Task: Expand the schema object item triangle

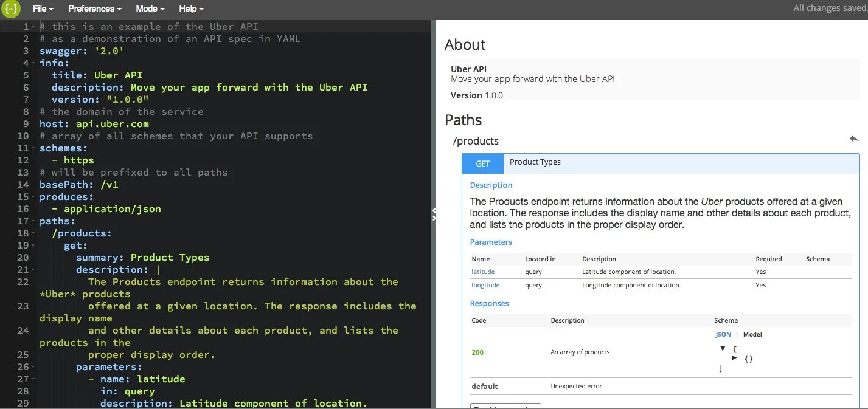Action: pyautogui.click(x=734, y=358)
